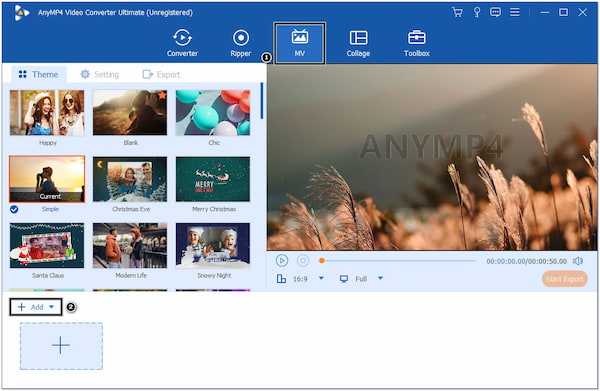The width and height of the screenshot is (600, 391).
Task: Click the "Blank" theme label
Action: [131, 143]
